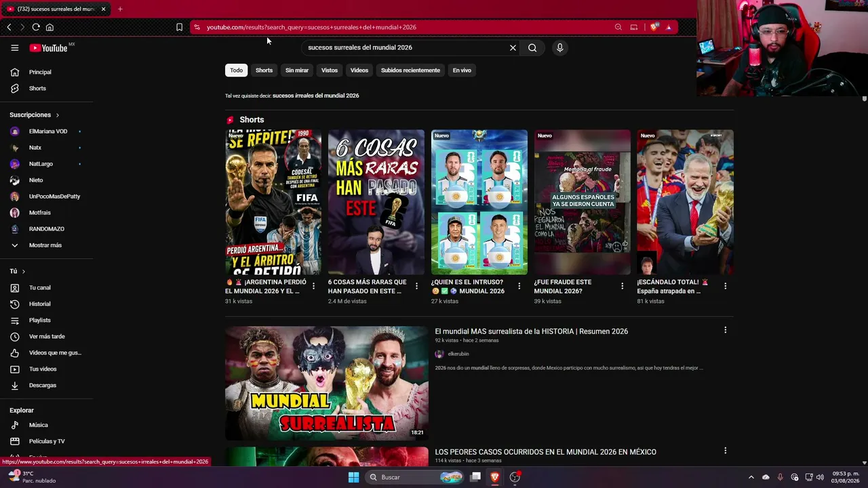
Task: Submit search with the magnifying glass button
Action: (532, 47)
